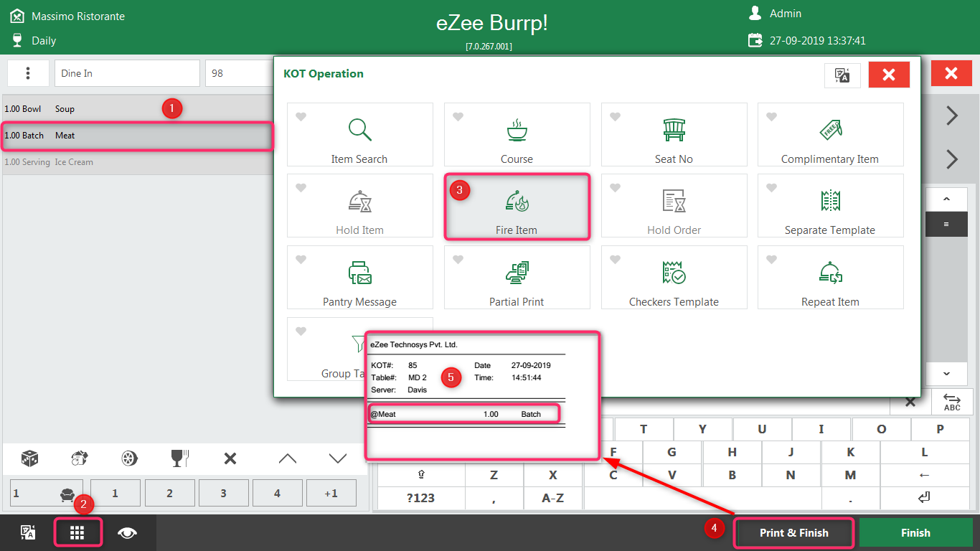Choose the Seat No tile
980x551 pixels.
tap(674, 135)
